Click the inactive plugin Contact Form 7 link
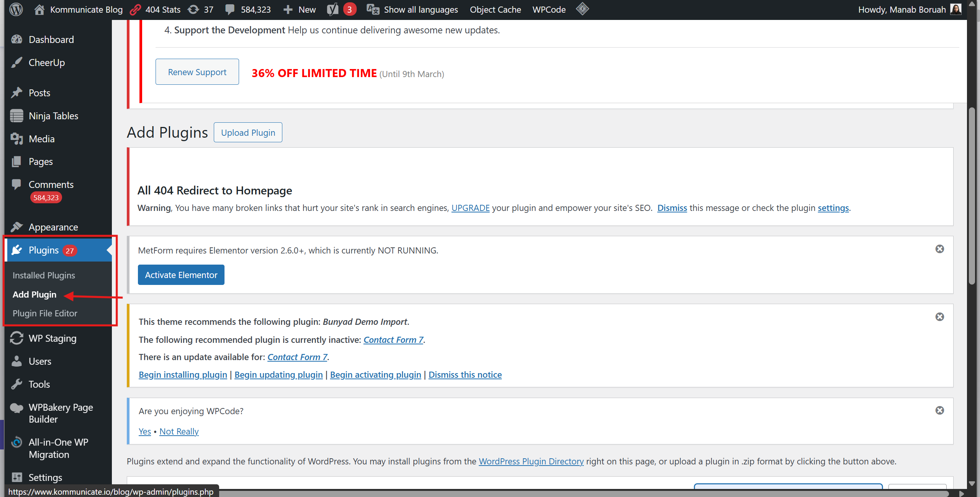980x497 pixels. click(393, 339)
